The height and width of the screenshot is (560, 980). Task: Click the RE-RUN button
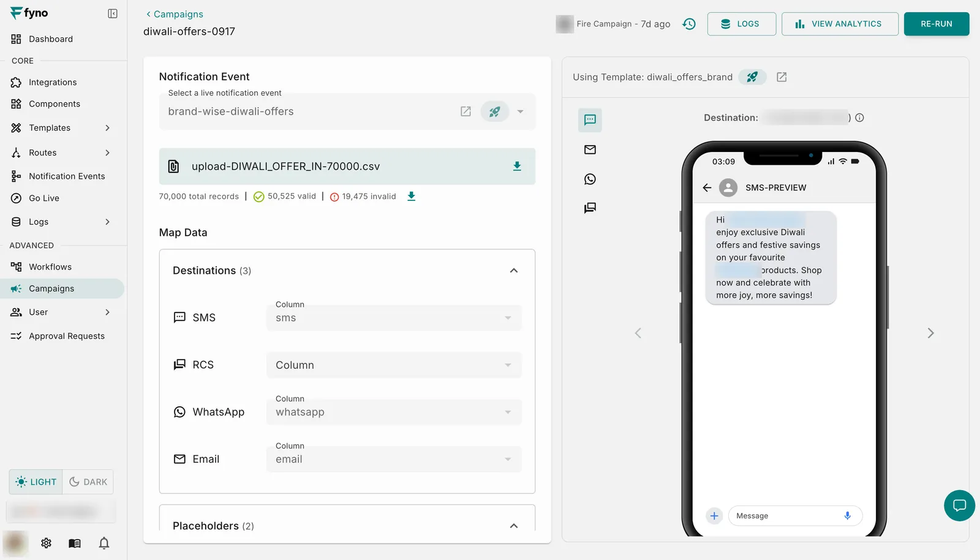click(x=937, y=24)
